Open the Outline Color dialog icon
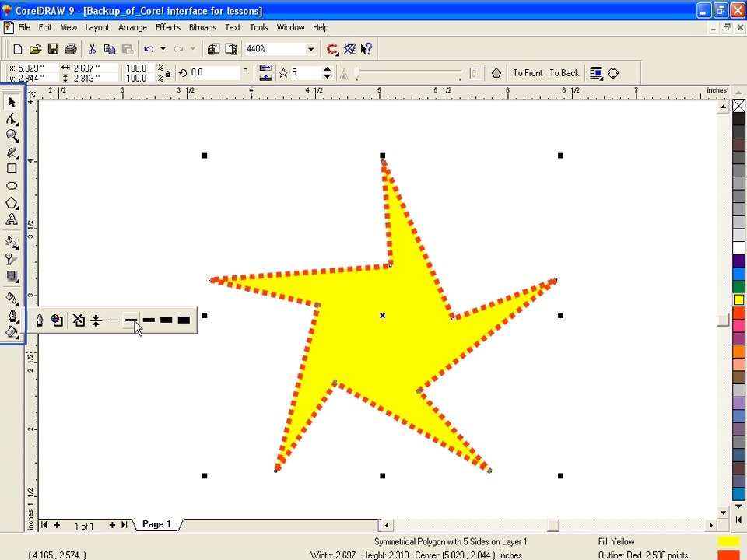 point(57,320)
